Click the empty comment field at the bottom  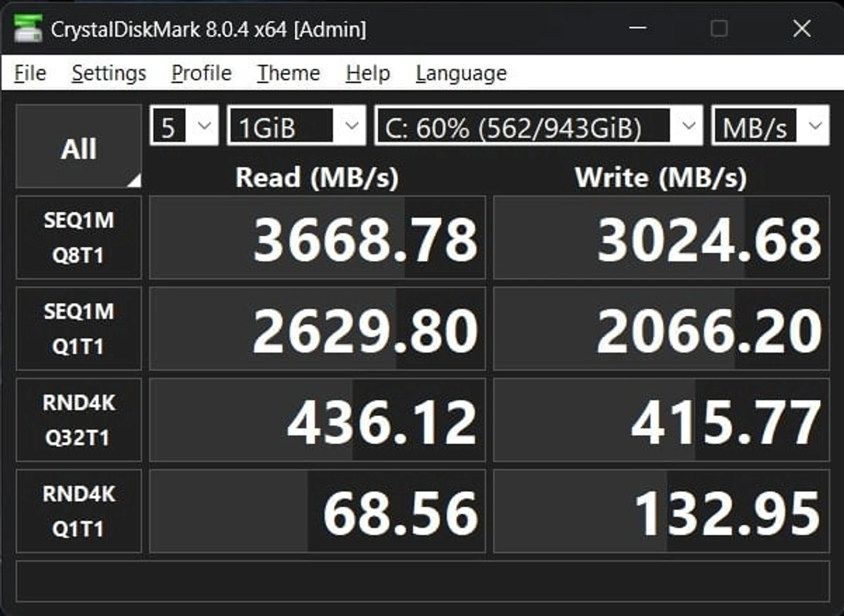pos(423,581)
